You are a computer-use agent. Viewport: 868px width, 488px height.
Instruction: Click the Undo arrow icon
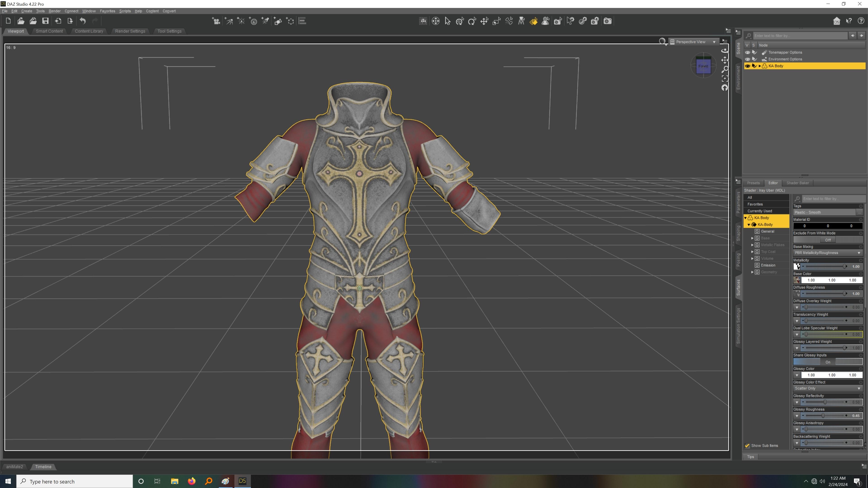(x=83, y=21)
